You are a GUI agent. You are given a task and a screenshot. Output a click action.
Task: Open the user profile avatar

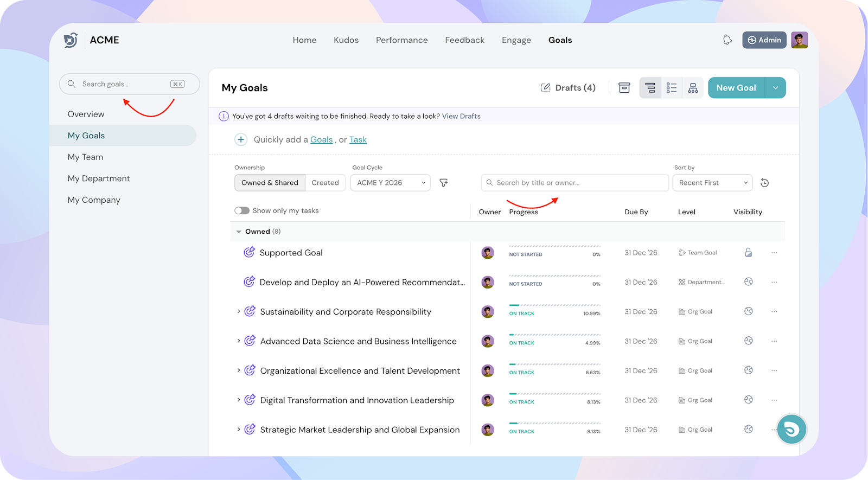(800, 40)
